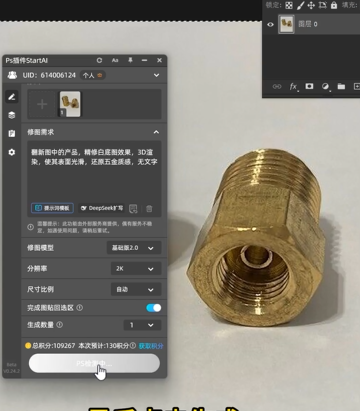The height and width of the screenshot is (411, 360).
Task: Click the lock all padlock icon
Action: click(334, 5)
